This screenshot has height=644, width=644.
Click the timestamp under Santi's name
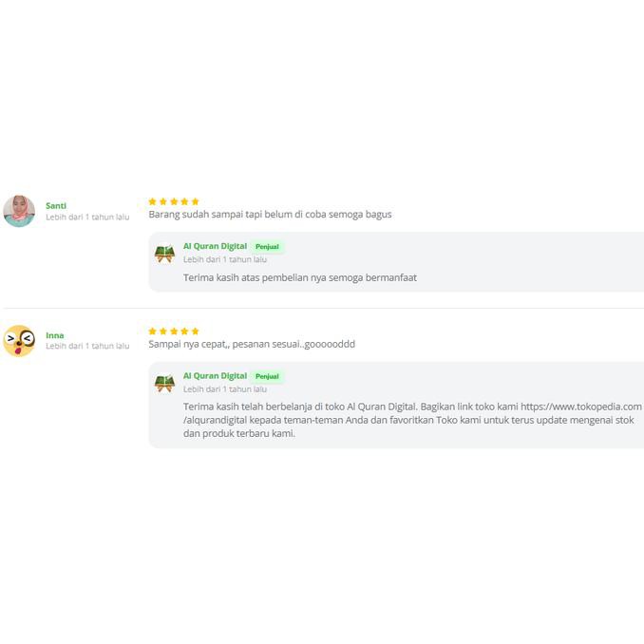point(87,218)
